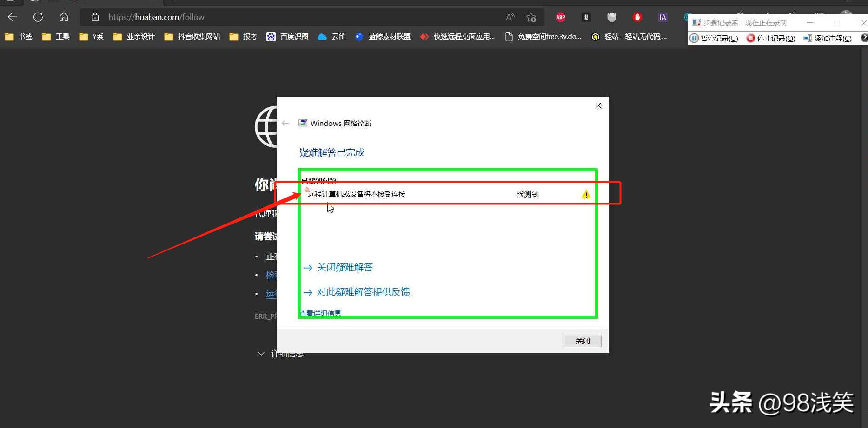
Task: Pause recording in Steps Recorder
Action: (714, 38)
